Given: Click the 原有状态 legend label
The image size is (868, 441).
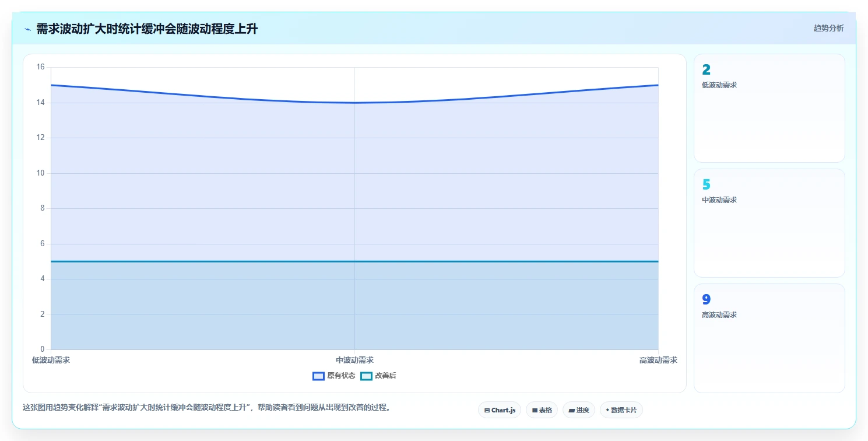Looking at the screenshot, I should pyautogui.click(x=341, y=376).
